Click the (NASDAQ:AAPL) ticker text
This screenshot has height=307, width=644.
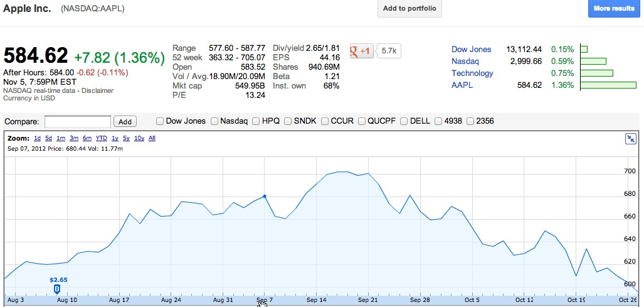[x=92, y=9]
